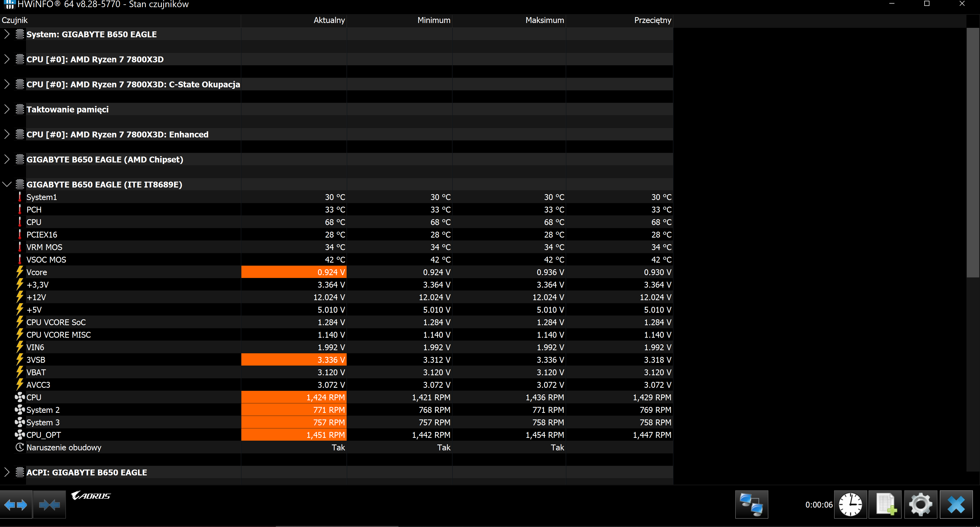Image resolution: width=980 pixels, height=527 pixels.
Task: Click the thermometer icon beside VRM MOS
Action: pyautogui.click(x=20, y=247)
